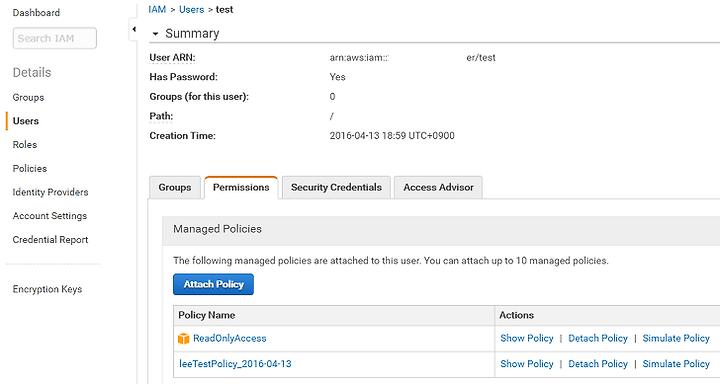
Task: Navigate to Users breadcrumb link
Action: pyautogui.click(x=191, y=10)
